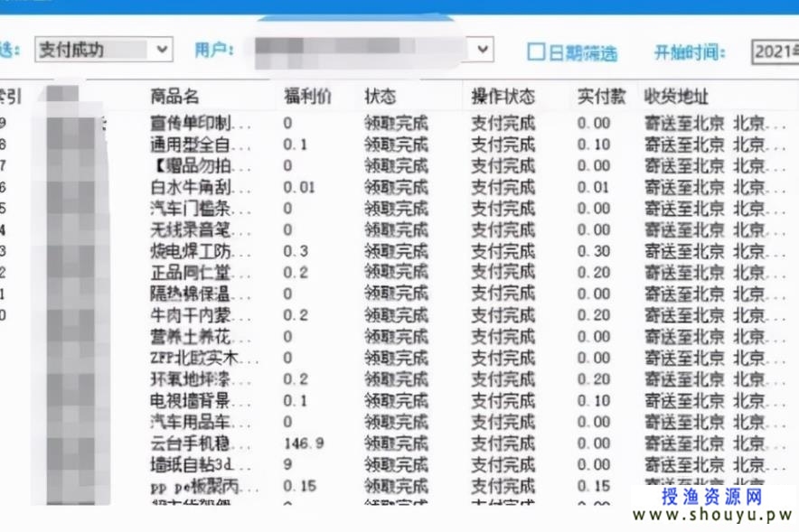Click the 收货地址 column header
The height and width of the screenshot is (532, 799).
(x=676, y=97)
